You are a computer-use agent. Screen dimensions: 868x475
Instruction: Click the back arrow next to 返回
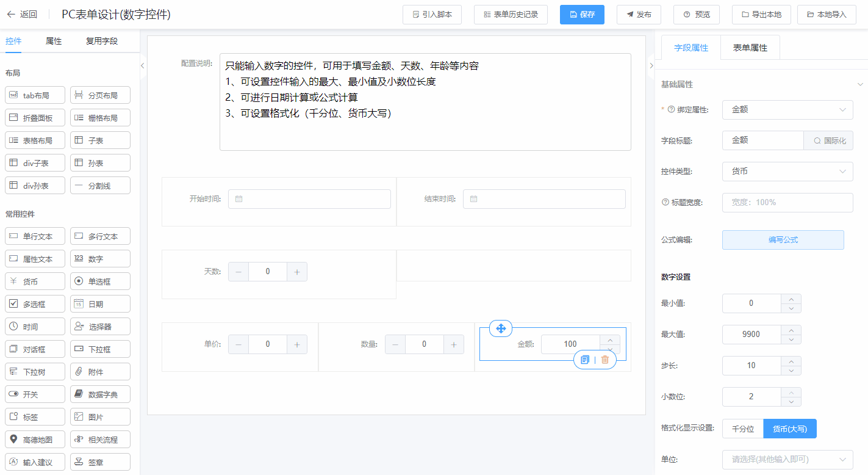pyautogui.click(x=11, y=15)
